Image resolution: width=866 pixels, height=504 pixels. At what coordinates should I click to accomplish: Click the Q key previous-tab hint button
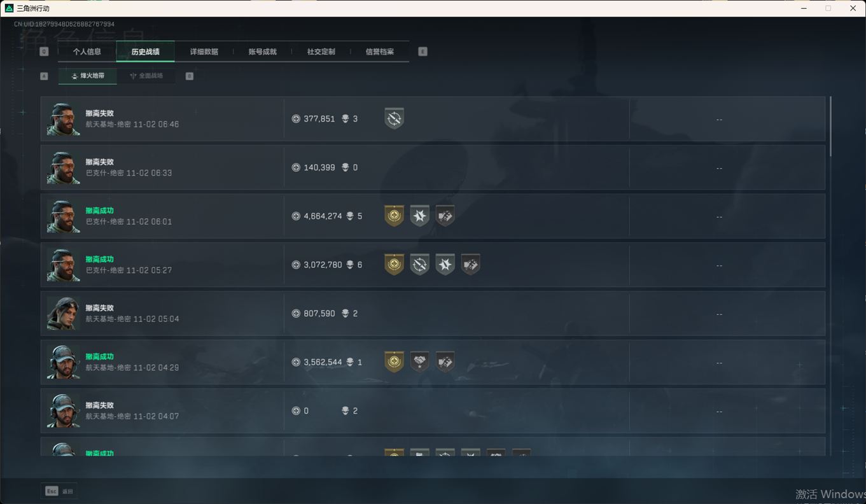tap(44, 52)
